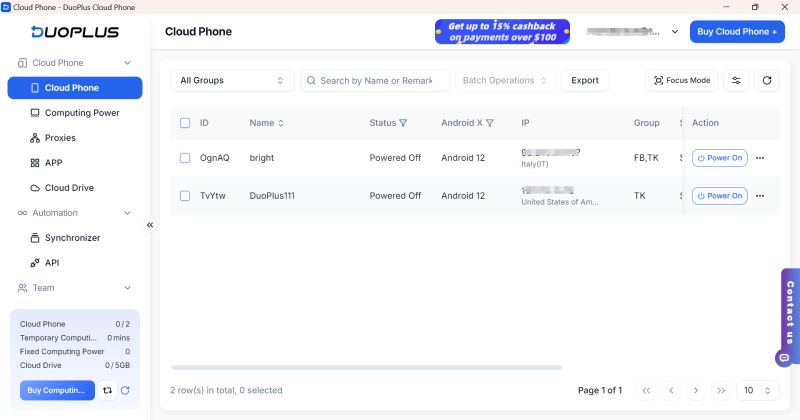Toggle the select-all checkbox in table header
The height and width of the screenshot is (420, 800).
coord(185,123)
